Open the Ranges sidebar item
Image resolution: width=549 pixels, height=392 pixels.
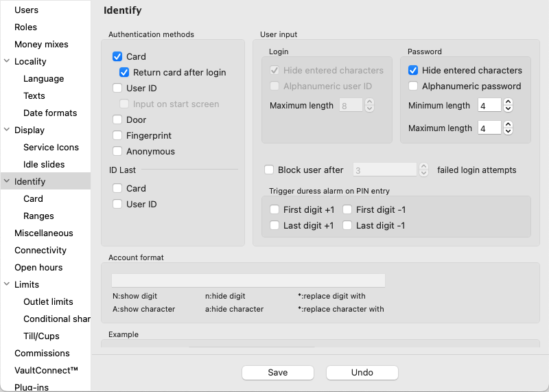pyautogui.click(x=38, y=216)
